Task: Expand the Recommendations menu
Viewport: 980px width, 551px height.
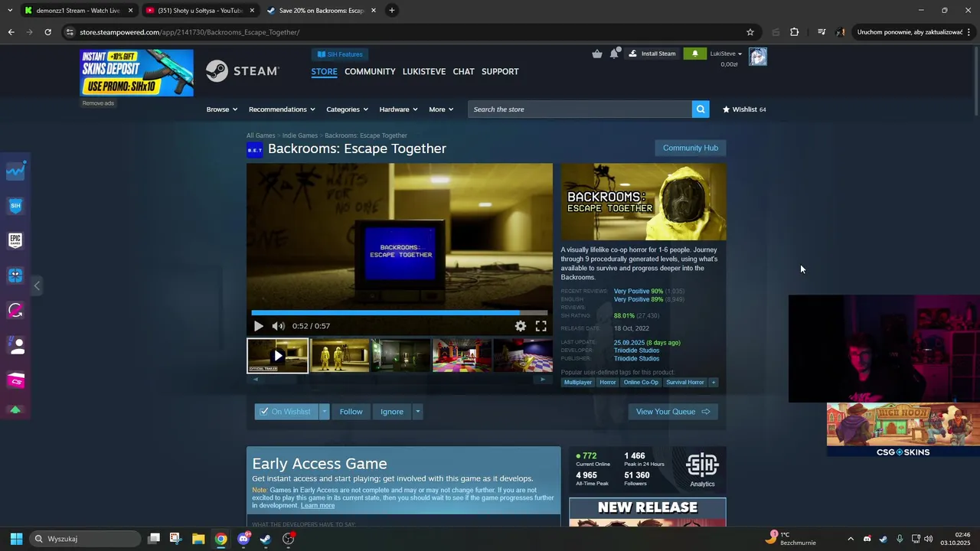Action: pyautogui.click(x=282, y=109)
